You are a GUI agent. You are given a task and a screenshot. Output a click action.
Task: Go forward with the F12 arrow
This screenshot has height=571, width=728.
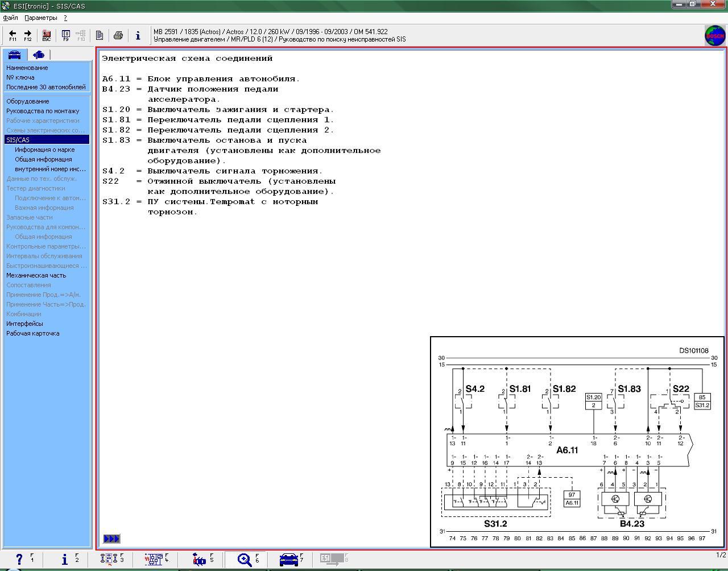click(x=27, y=35)
